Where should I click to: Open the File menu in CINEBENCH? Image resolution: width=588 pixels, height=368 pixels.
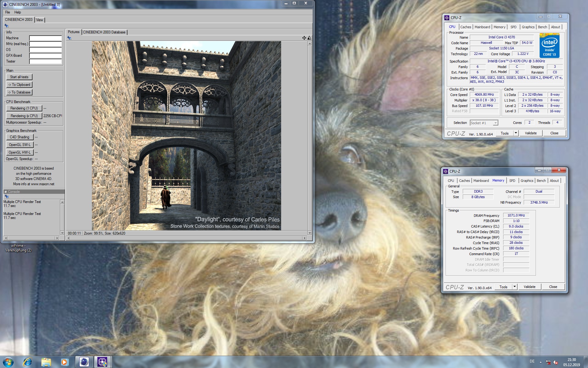pos(8,12)
